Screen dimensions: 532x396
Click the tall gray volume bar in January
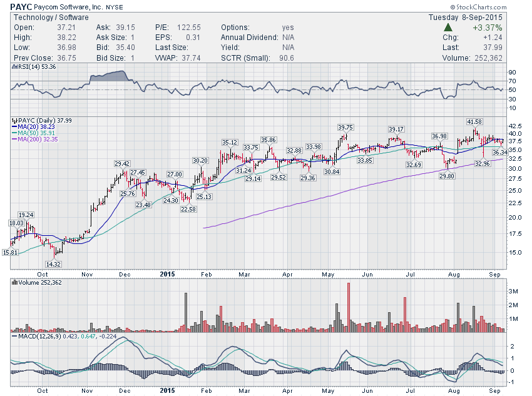(186, 312)
